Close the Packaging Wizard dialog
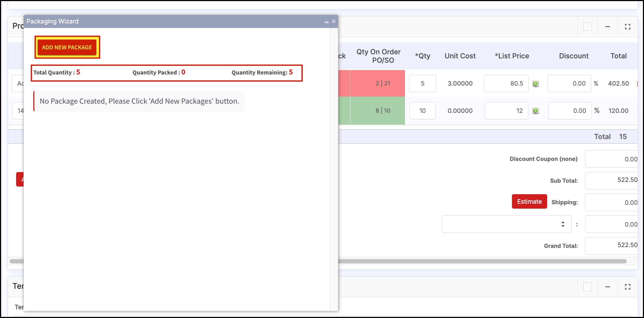Viewport: 644px width, 318px height. tap(333, 21)
